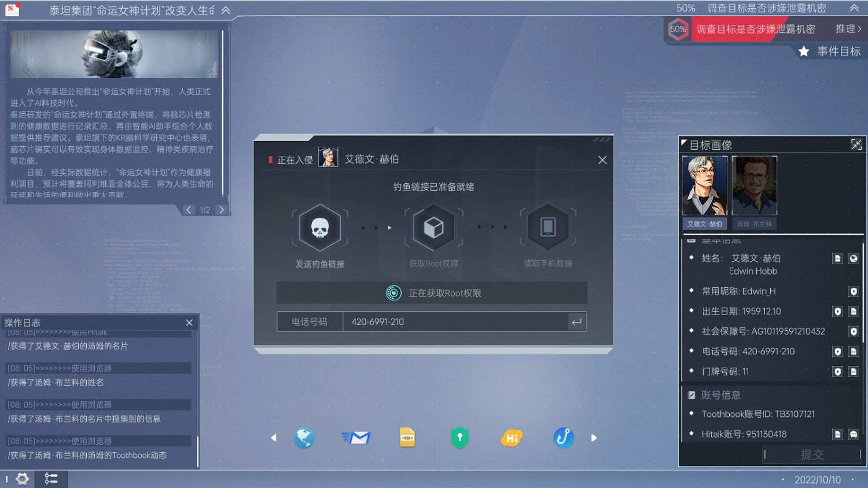The width and height of the screenshot is (868, 488).
Task: Click the phone 读取手机数据 step icon
Action: [547, 227]
